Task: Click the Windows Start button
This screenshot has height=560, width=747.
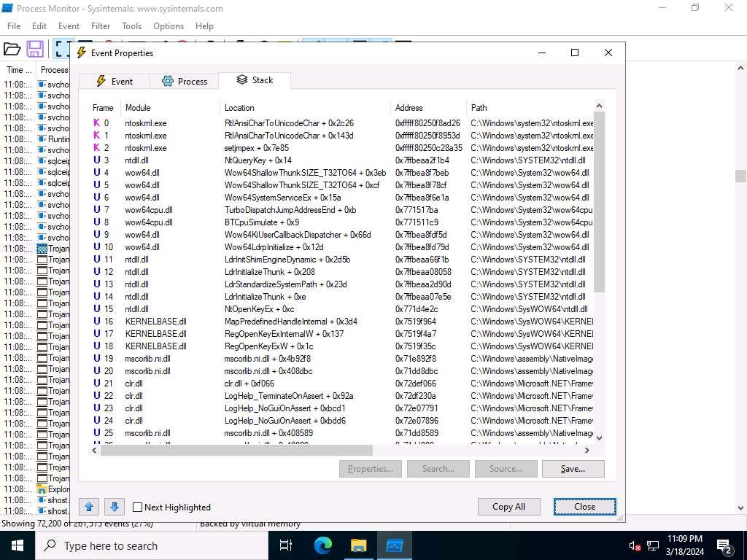Action: [x=17, y=545]
